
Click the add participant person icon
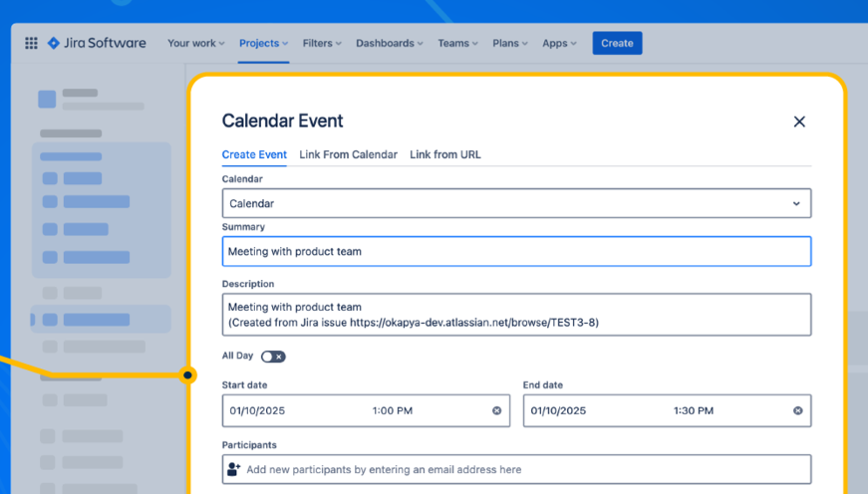click(x=233, y=469)
